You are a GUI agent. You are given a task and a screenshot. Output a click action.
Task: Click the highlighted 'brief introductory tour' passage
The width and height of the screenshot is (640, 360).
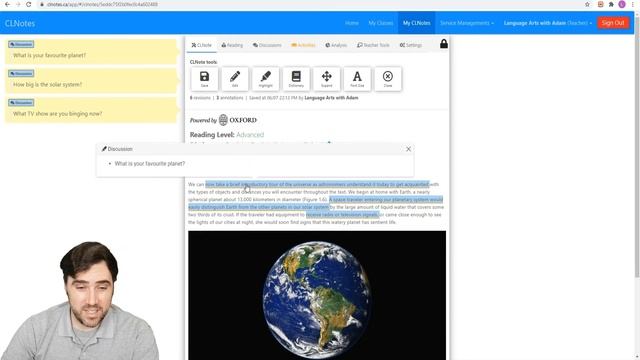coord(317,184)
